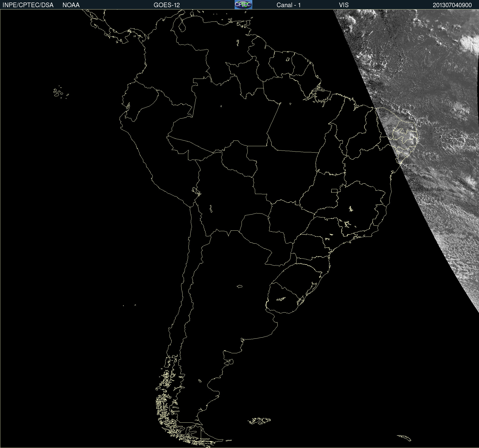Select the INPE/CPTEC/DSA header text
479x448 pixels.
pyautogui.click(x=28, y=5)
